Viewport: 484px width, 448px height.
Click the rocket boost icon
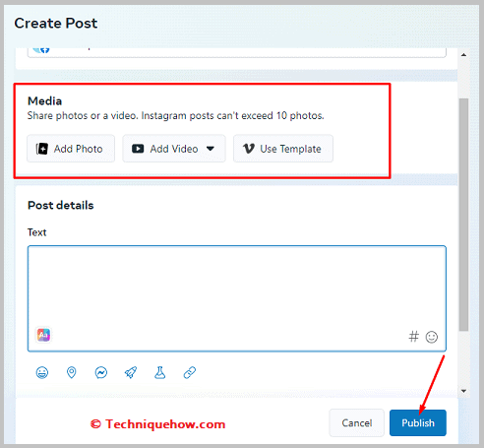(131, 372)
